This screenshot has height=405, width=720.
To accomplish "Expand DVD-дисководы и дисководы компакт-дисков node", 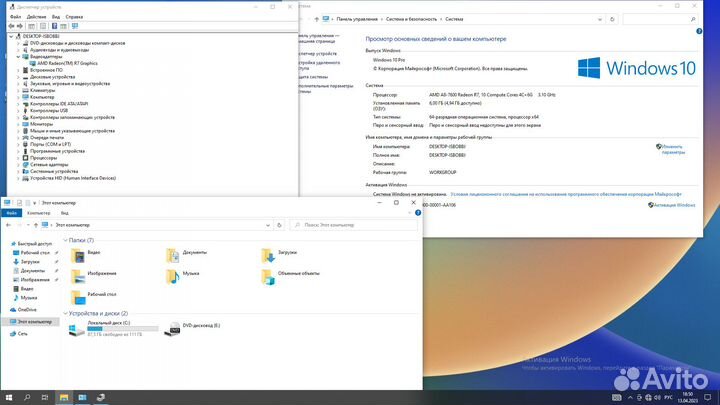I will pyautogui.click(x=18, y=43).
